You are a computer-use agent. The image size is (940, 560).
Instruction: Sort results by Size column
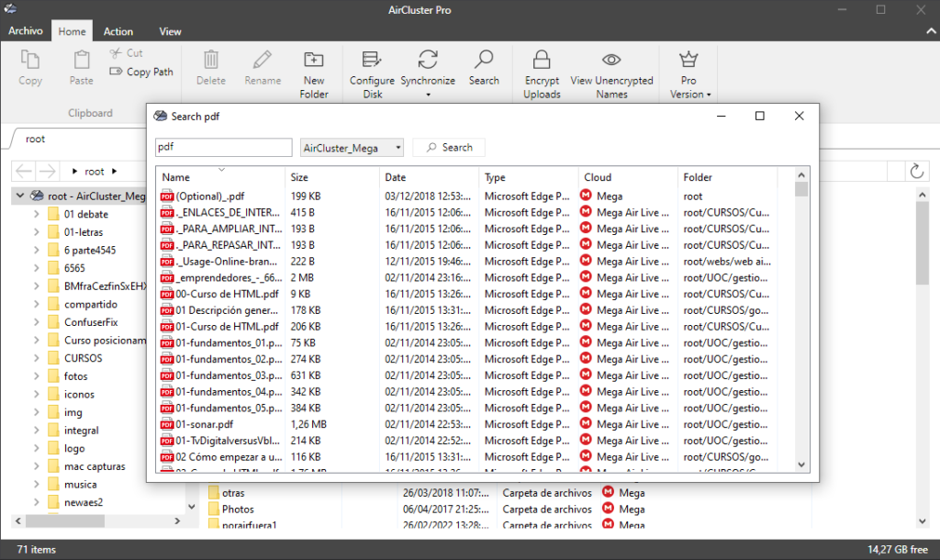click(332, 177)
